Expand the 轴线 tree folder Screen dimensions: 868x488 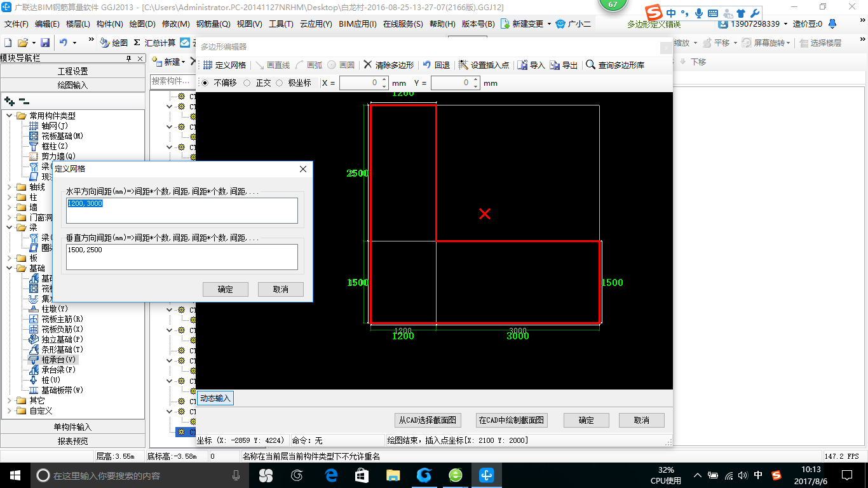coord(10,187)
